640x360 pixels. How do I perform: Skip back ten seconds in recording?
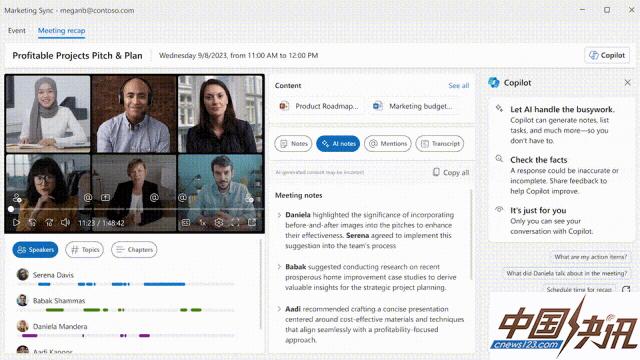point(32,223)
